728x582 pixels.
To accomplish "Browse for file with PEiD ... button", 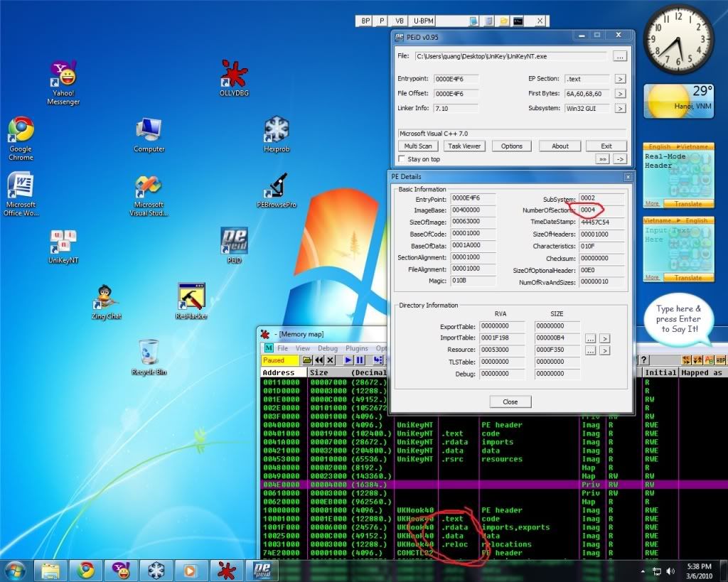I will point(619,56).
